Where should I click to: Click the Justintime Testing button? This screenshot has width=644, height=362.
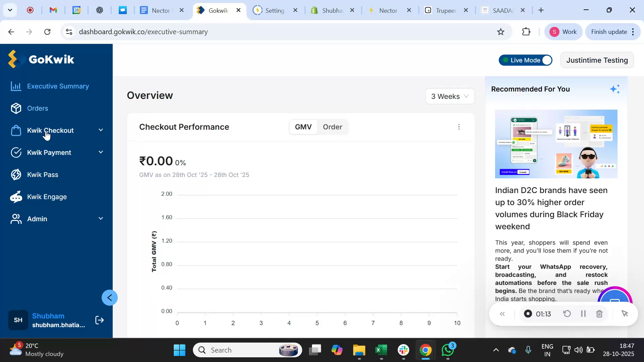pyautogui.click(x=597, y=60)
